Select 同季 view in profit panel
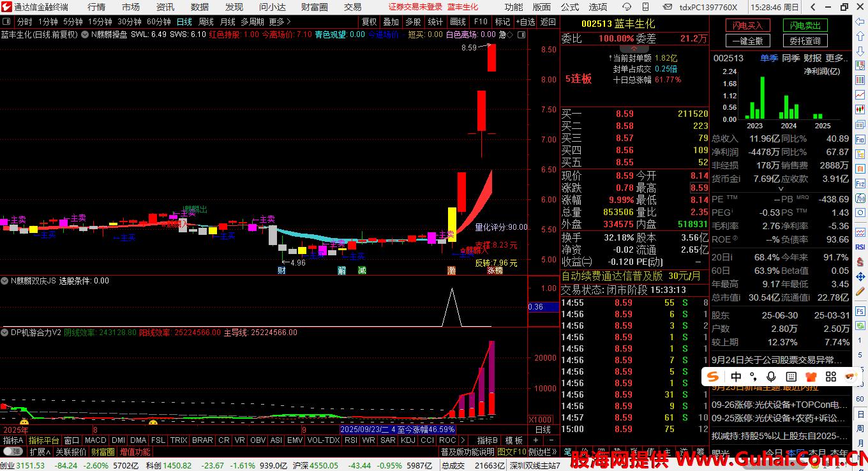 (x=791, y=58)
